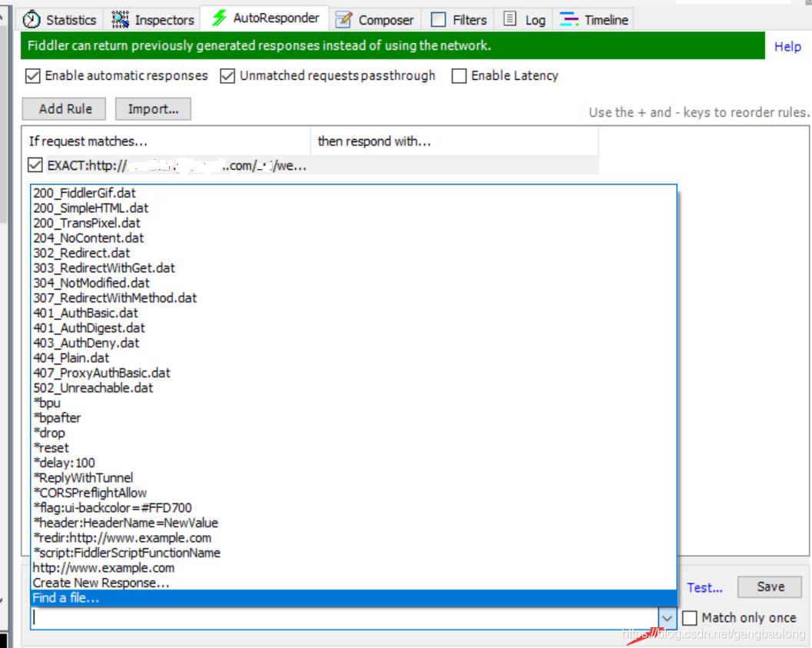Choose the highlighted Find a file... entry
812x648 pixels.
click(x=353, y=598)
